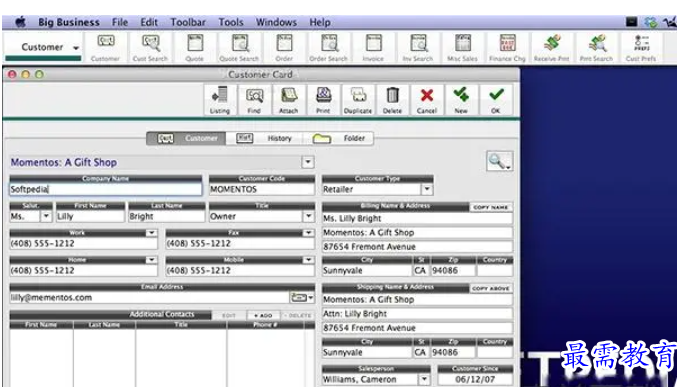Open the Work phone label dropdown
Viewport: 685px width, 387px height.
(x=151, y=233)
